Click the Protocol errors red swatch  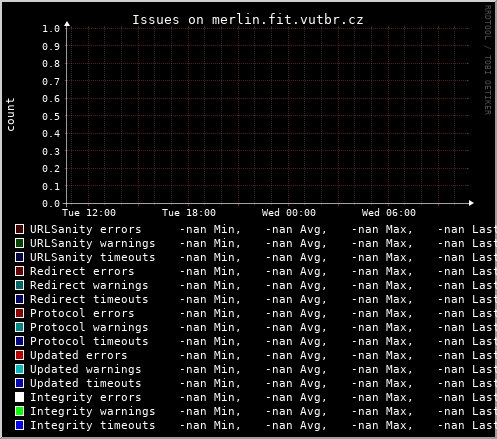pyautogui.click(x=20, y=313)
